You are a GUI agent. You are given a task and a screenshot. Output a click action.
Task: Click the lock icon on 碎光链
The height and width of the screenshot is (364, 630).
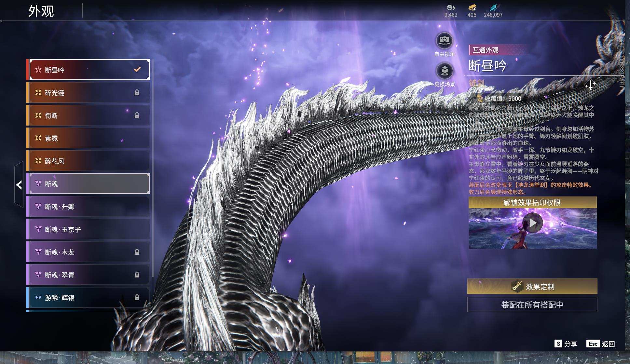(x=137, y=93)
